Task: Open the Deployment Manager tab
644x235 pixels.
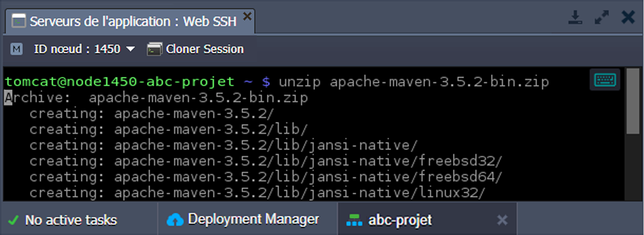Action: pos(253,219)
